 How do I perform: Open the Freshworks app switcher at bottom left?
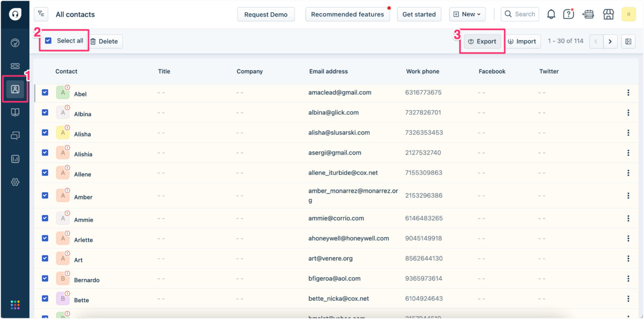[15, 305]
